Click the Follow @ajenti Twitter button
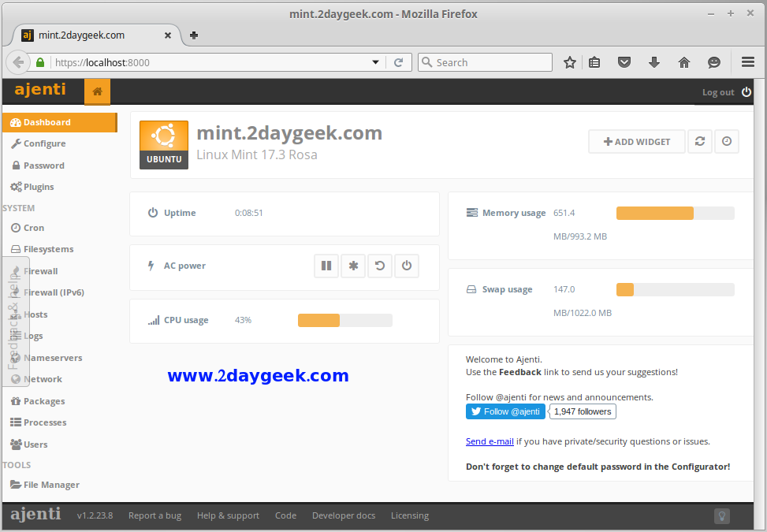 click(505, 411)
